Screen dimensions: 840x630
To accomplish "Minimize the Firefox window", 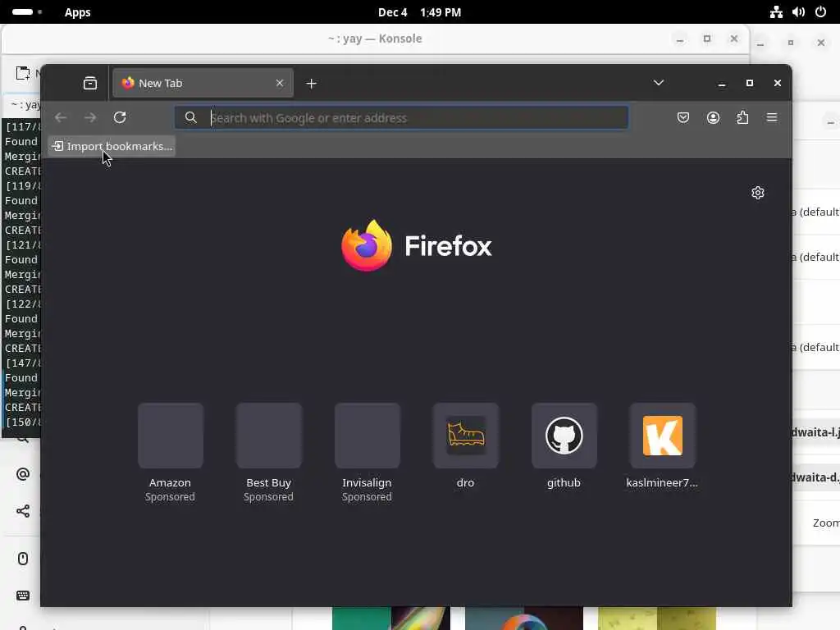I will (x=722, y=84).
